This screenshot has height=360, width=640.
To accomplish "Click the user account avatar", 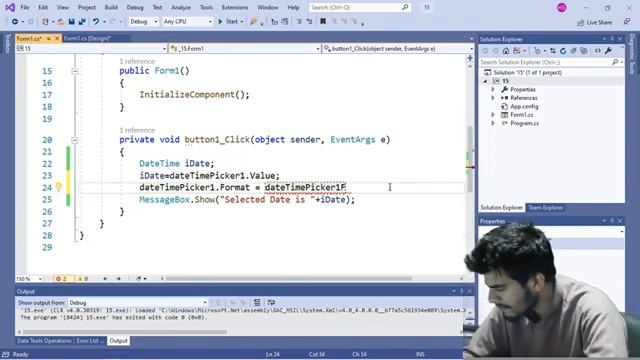I will click(x=562, y=7).
